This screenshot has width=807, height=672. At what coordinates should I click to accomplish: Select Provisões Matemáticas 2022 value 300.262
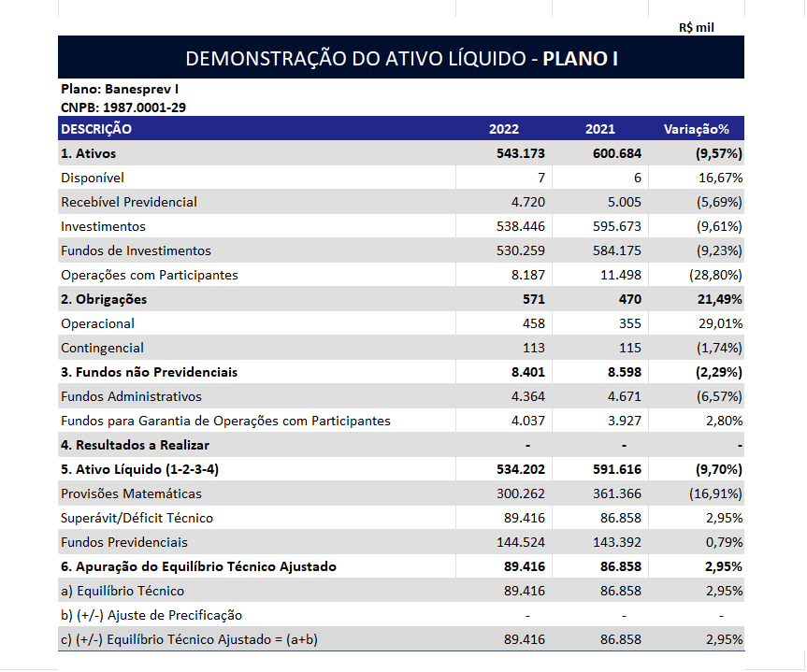[521, 493]
